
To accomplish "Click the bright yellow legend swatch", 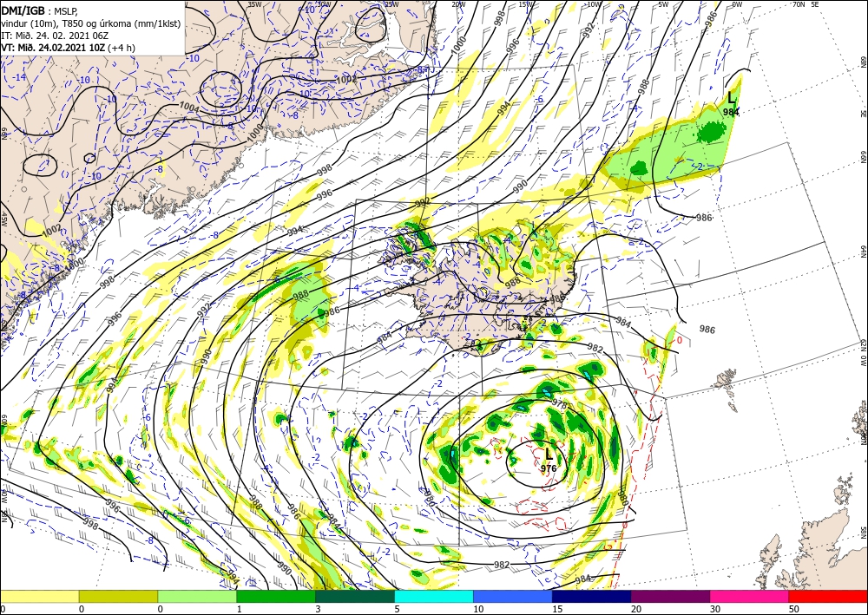I will click(x=39, y=597).
